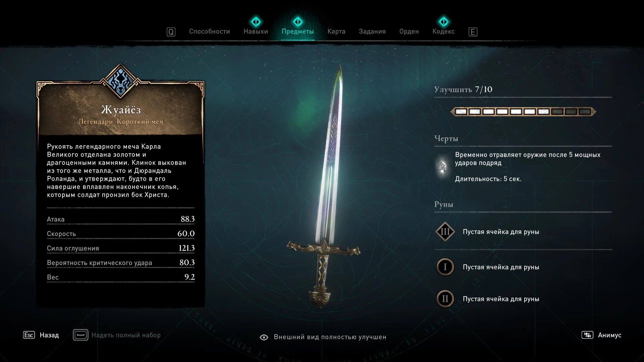Click the wolf emblem above the Жуайёз title

click(120, 81)
